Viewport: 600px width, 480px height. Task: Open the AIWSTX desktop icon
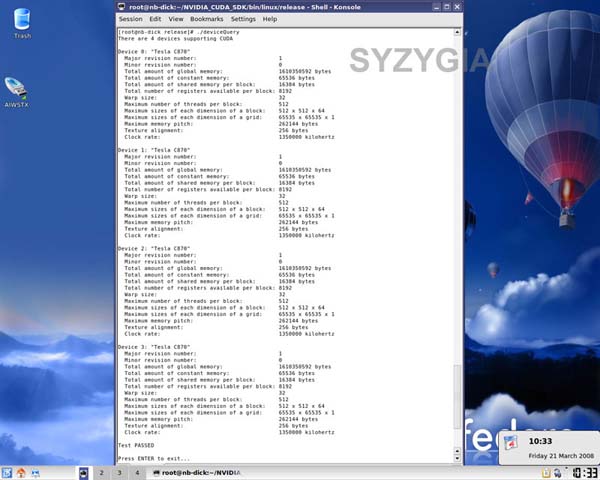[x=17, y=90]
